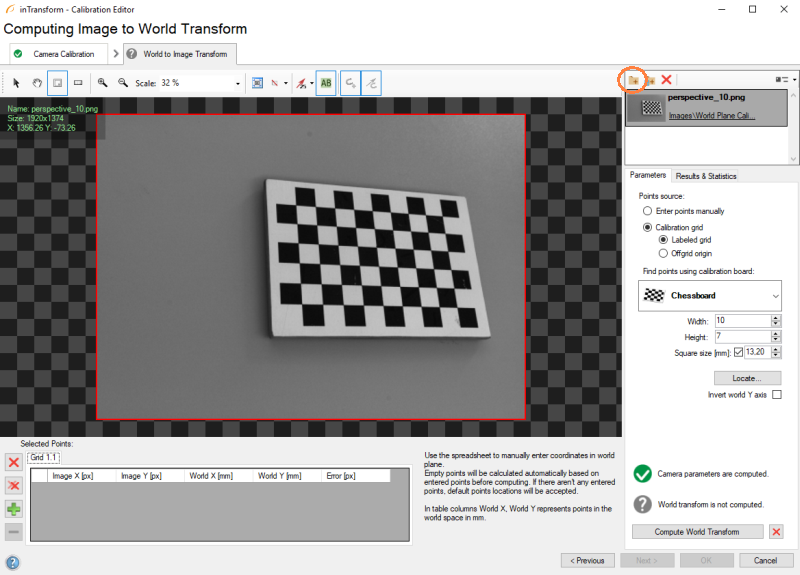Activate the hand pan tool

click(36, 83)
